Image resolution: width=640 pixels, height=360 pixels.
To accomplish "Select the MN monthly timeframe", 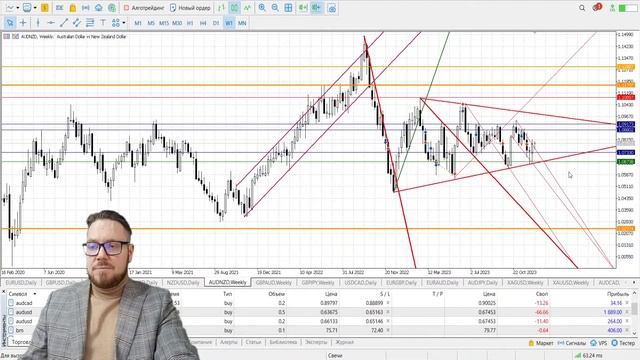I will tap(242, 23).
